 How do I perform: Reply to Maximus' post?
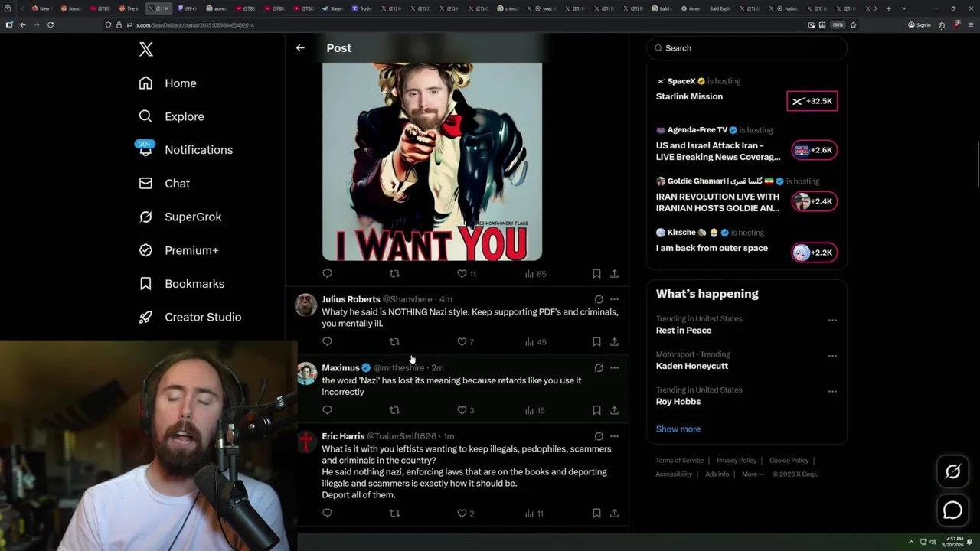[x=327, y=410]
